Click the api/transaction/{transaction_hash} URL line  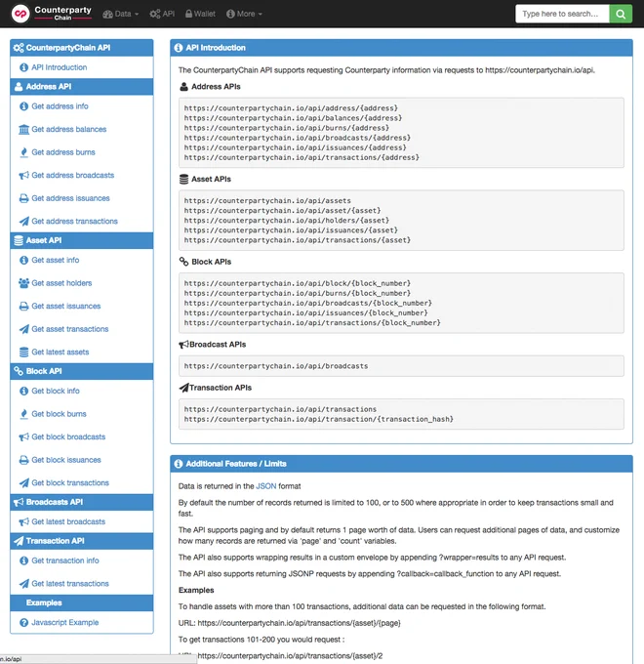pos(319,419)
